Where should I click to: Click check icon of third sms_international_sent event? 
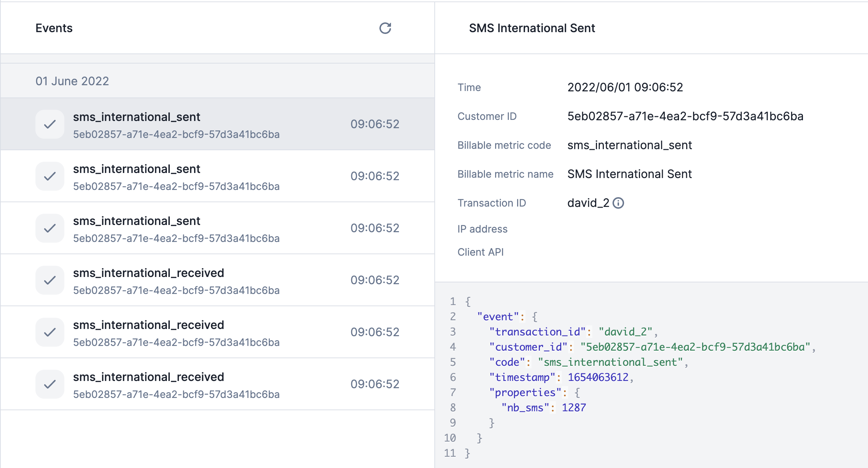50,228
